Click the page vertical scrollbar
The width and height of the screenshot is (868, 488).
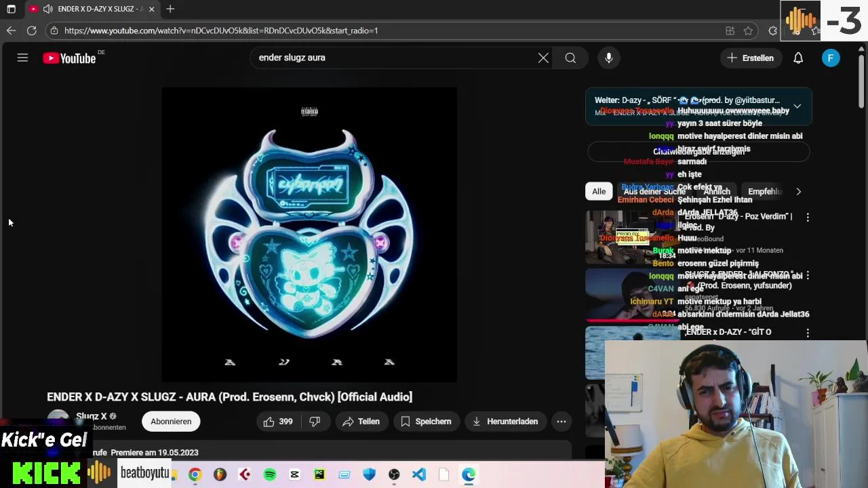(861, 81)
